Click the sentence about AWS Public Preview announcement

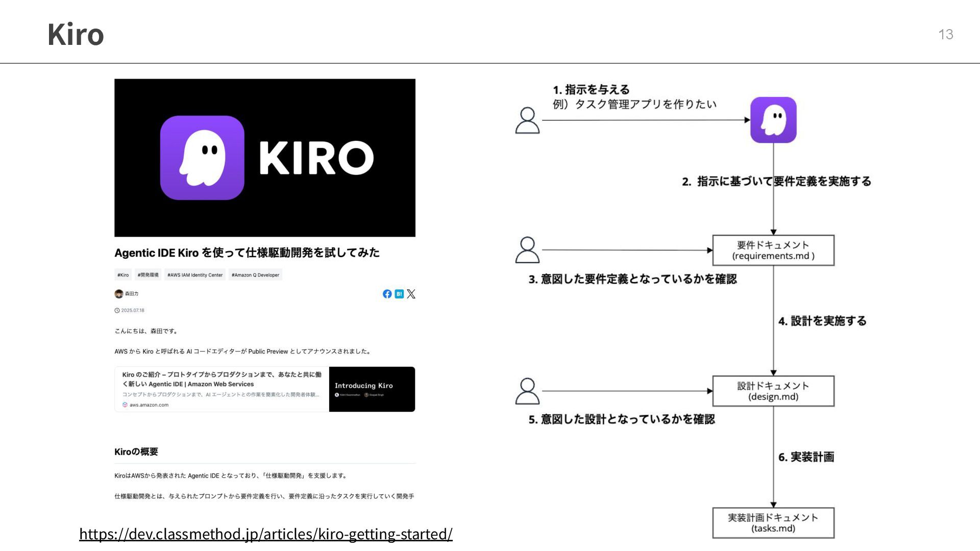click(243, 352)
